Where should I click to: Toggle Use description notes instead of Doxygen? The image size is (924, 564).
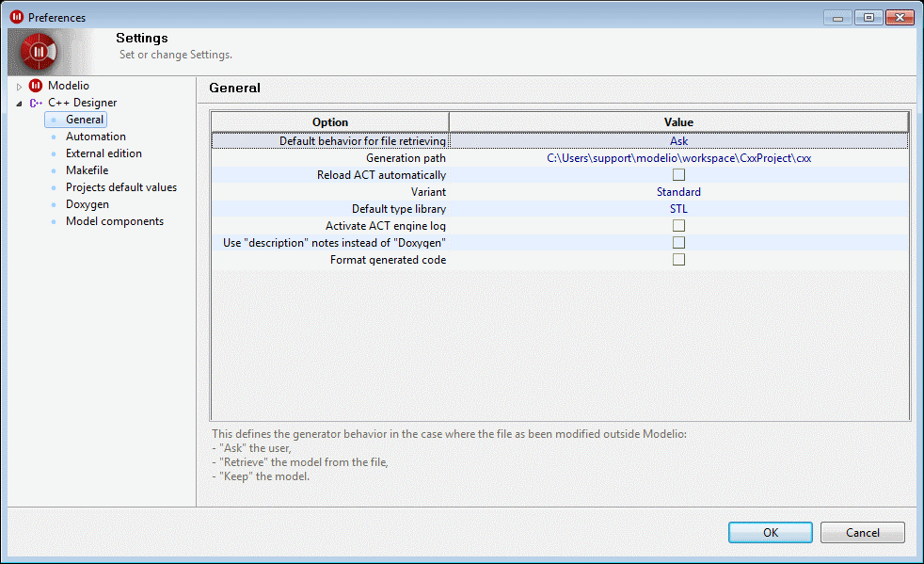pos(678,243)
